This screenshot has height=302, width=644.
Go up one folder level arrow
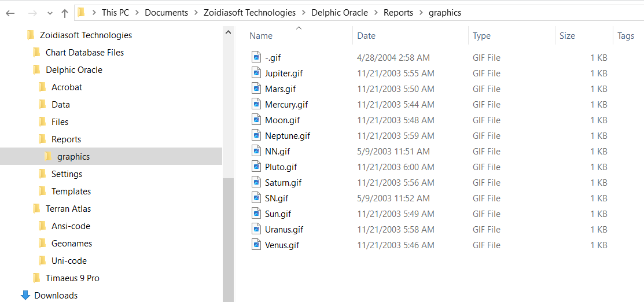tap(64, 13)
